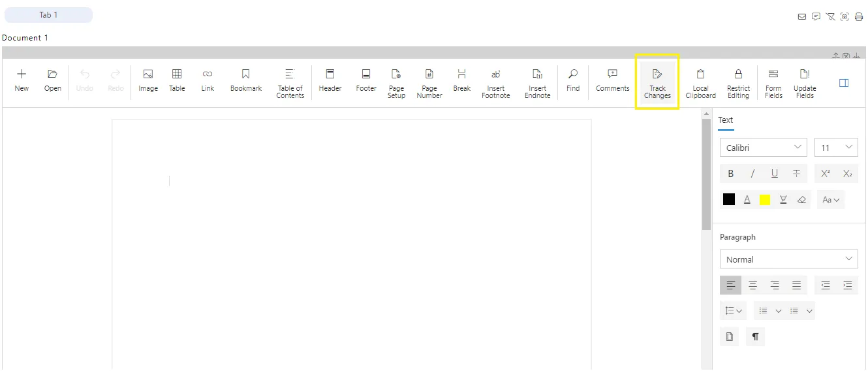Switch to Tab 1
Image resolution: width=868 pixels, height=371 pixels.
(x=48, y=15)
